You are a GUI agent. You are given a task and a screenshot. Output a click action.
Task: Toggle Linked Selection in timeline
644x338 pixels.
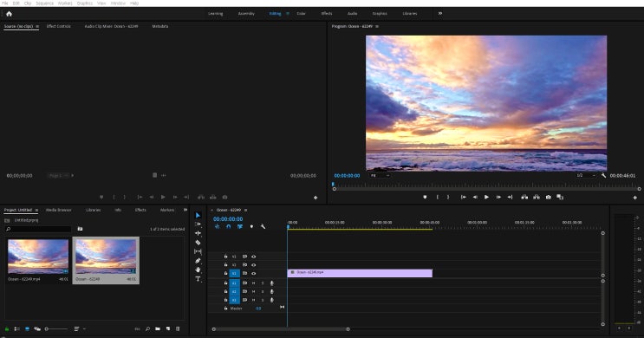click(240, 226)
